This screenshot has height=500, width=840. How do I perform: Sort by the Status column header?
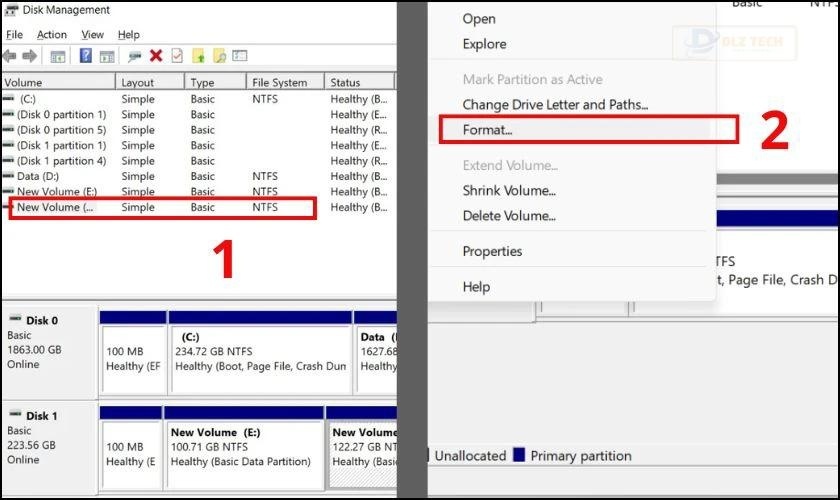click(359, 83)
